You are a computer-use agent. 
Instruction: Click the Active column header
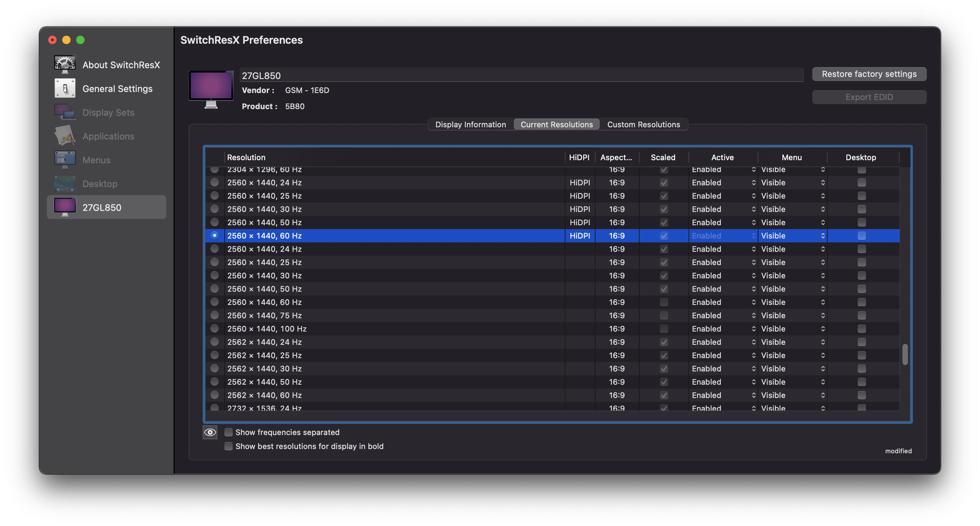(722, 157)
